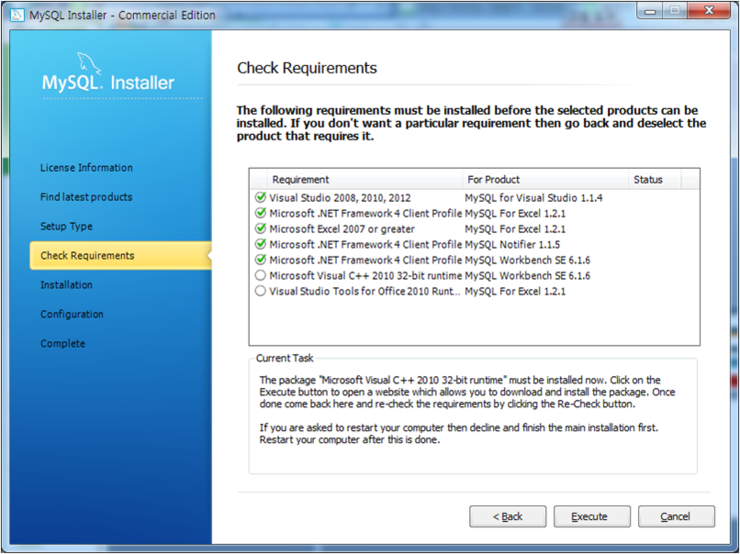The height and width of the screenshot is (554, 740).
Task: Click the green check icon for Microsoft Excel 2007 or greater
Action: [260, 228]
